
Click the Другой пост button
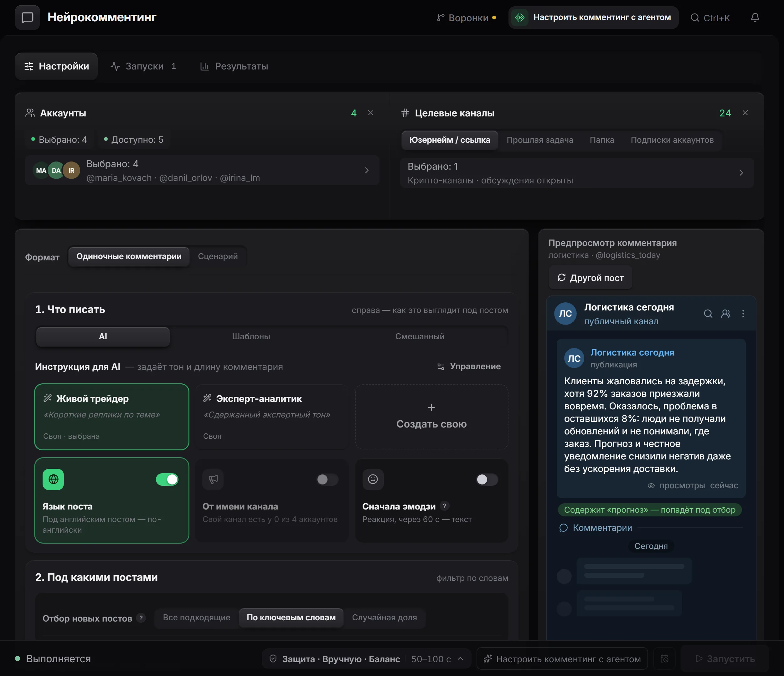[x=590, y=278]
